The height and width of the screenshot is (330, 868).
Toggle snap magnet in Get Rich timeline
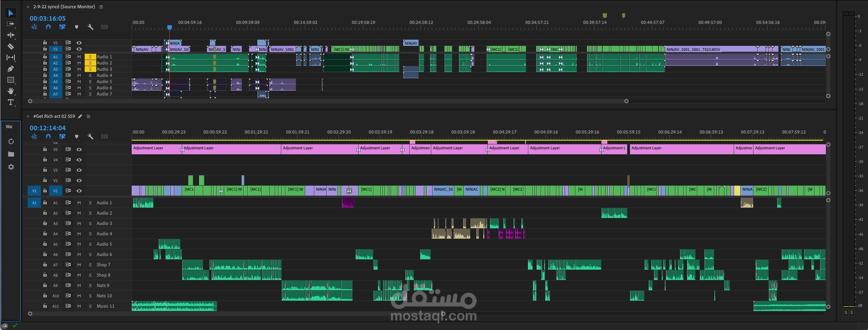(48, 136)
